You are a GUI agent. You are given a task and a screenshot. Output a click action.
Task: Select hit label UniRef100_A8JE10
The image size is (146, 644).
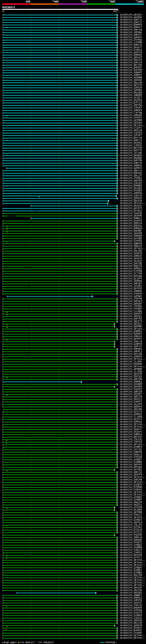coord(131,15)
